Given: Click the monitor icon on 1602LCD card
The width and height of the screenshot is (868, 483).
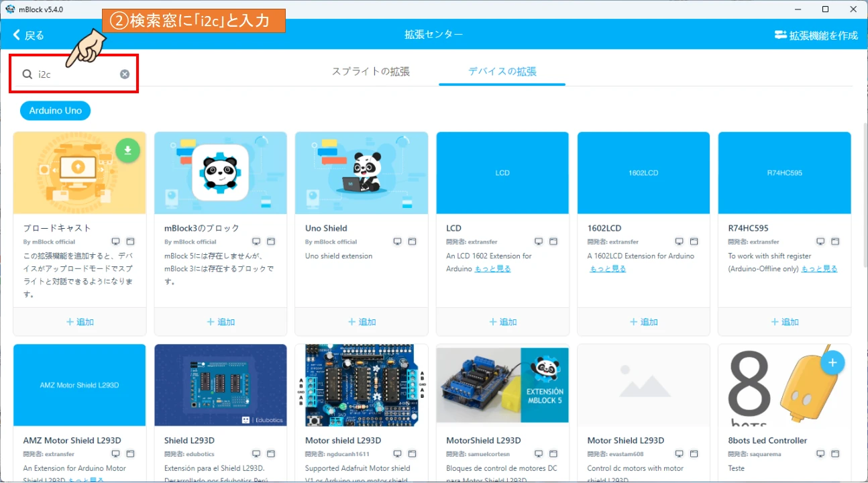Looking at the screenshot, I should [x=679, y=241].
